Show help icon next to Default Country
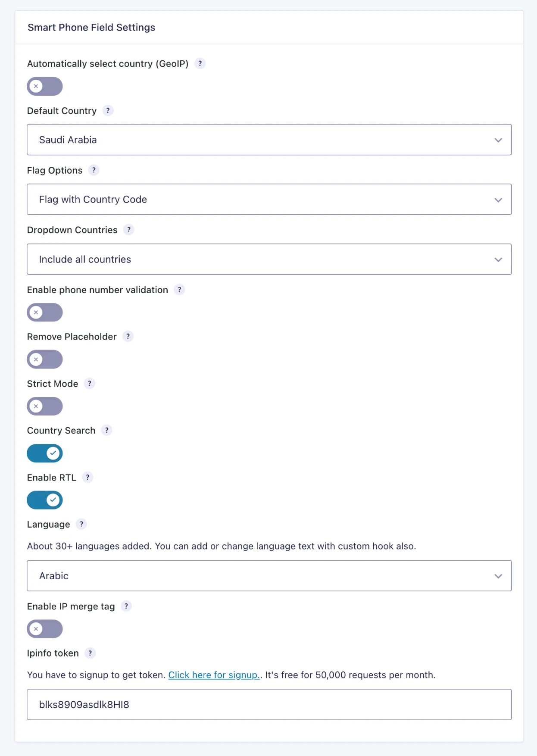The image size is (537, 756). (108, 110)
